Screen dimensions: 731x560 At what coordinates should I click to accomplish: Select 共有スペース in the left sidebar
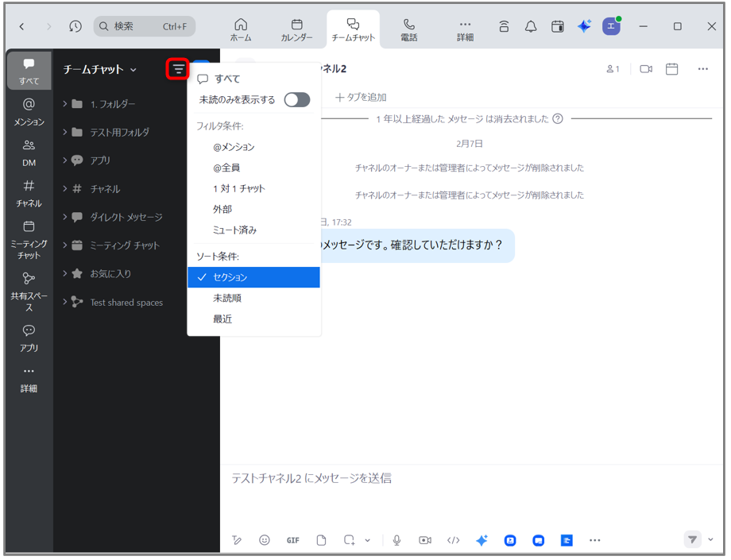click(x=29, y=292)
